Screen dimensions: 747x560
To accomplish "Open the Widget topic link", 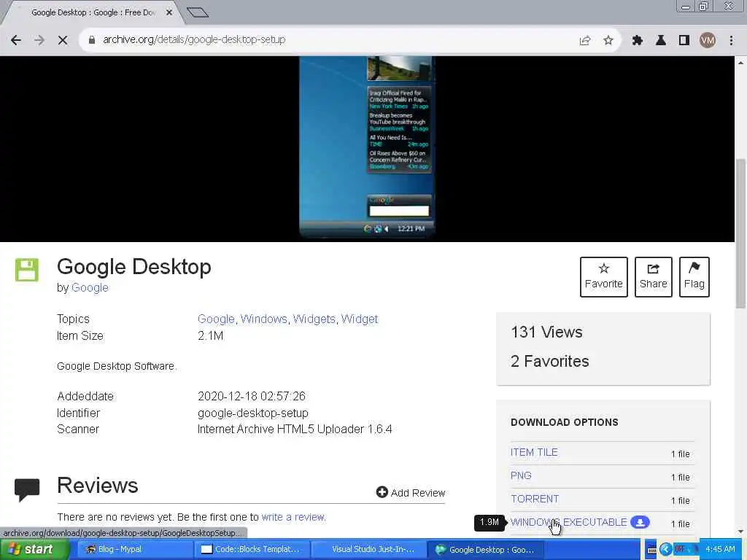I will [x=359, y=319].
